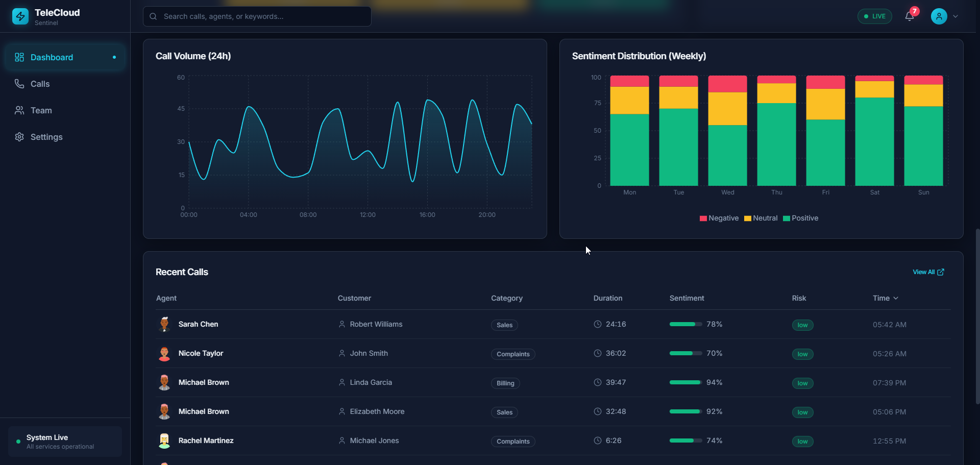The width and height of the screenshot is (980, 465).
Task: Click the person icon beside Robert Williams
Action: pyautogui.click(x=342, y=325)
